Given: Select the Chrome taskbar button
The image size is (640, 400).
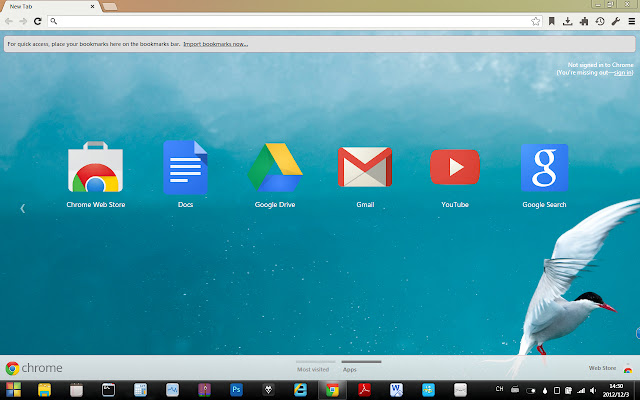Looking at the screenshot, I should pyautogui.click(x=332, y=390).
